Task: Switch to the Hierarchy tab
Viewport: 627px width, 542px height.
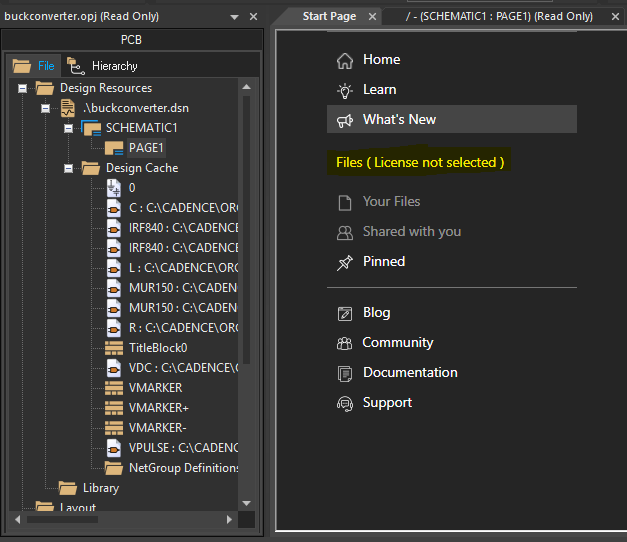Action: [x=103, y=66]
